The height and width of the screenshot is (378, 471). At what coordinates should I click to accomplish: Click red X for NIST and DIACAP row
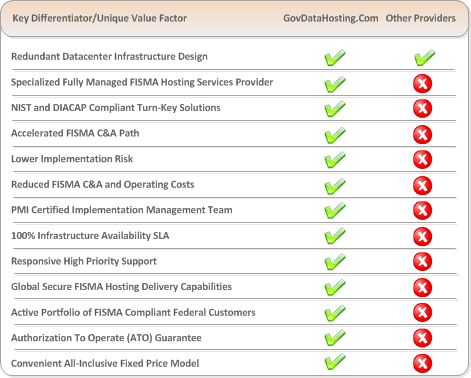tap(422, 108)
